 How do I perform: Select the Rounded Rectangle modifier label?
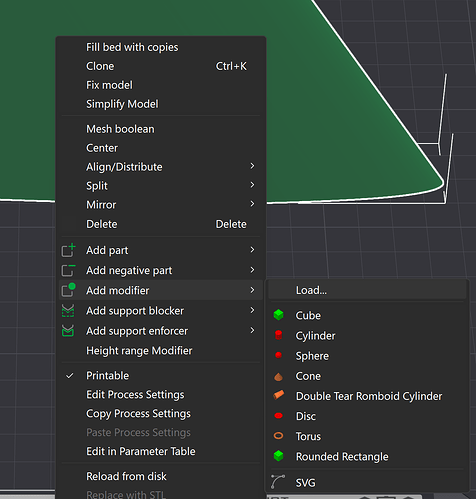(x=342, y=457)
